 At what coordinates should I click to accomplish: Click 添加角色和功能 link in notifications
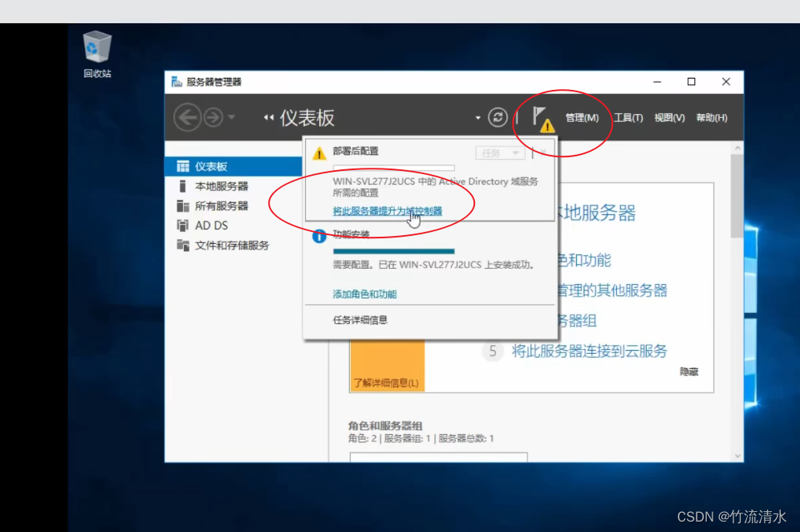365,294
